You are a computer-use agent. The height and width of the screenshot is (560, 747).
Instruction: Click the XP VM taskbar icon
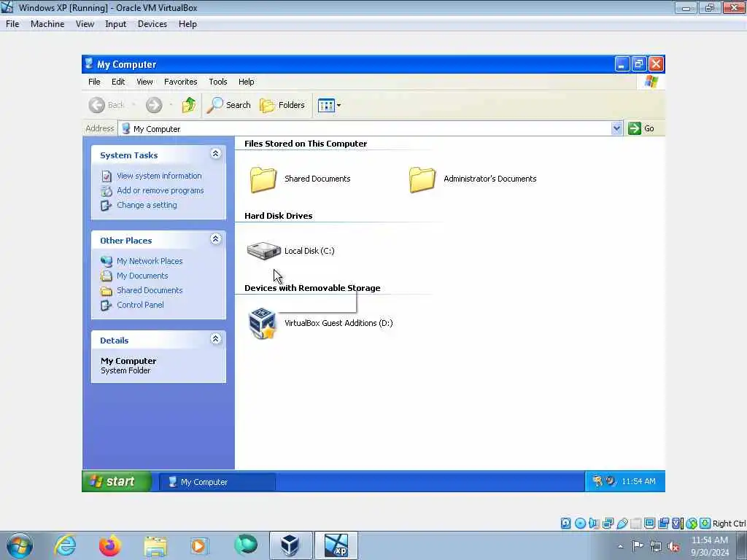pos(336,545)
